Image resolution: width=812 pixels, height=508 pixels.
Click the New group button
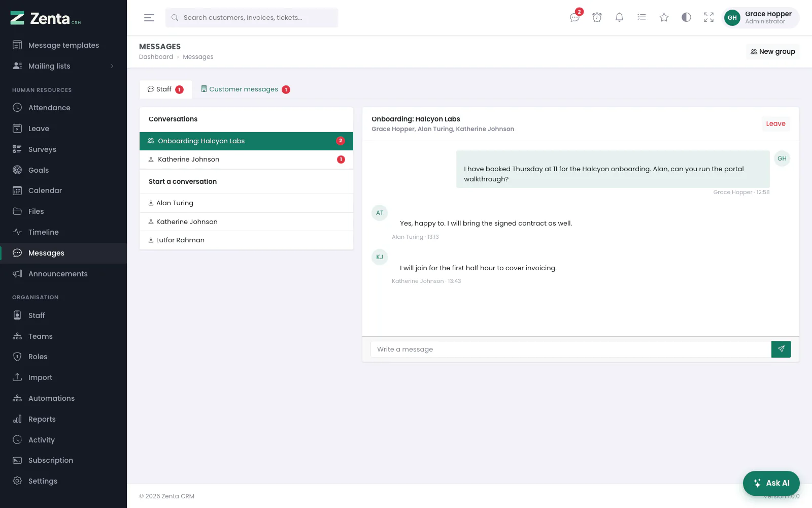(x=773, y=52)
